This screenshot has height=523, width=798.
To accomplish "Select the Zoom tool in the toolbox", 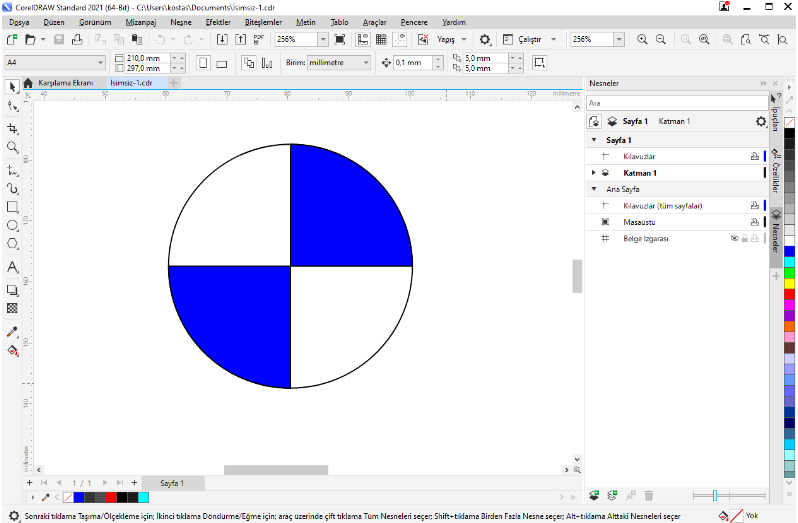I will click(12, 148).
